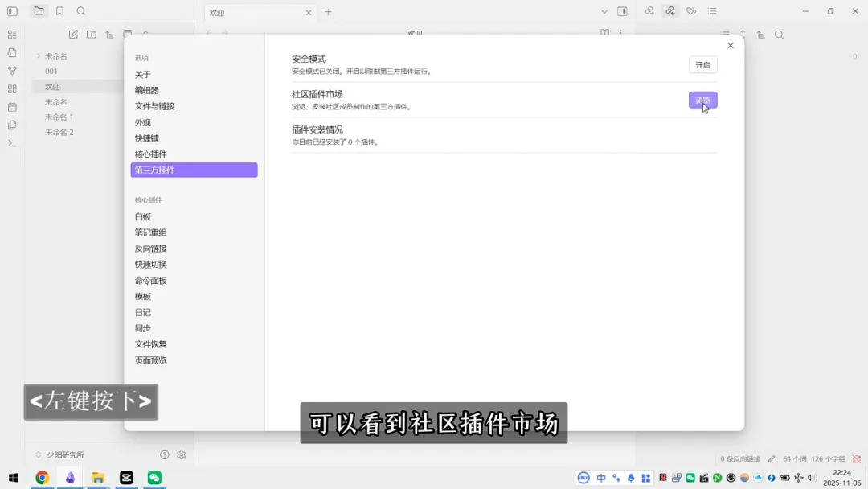Open the tags icon in top toolbar
The height and width of the screenshot is (489, 868).
click(x=692, y=10)
